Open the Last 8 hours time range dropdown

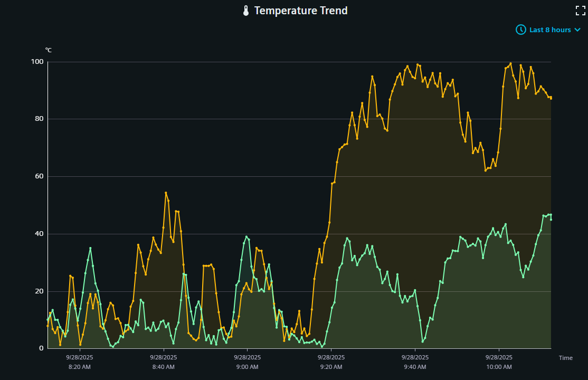coord(549,30)
